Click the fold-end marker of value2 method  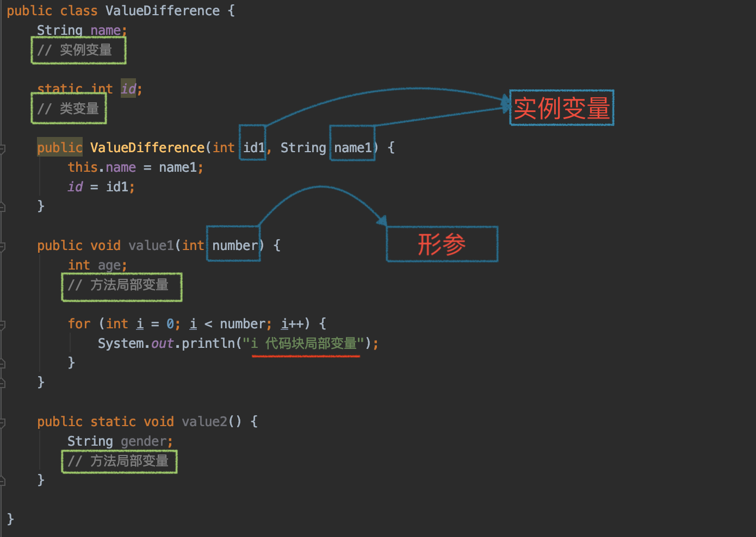2,480
